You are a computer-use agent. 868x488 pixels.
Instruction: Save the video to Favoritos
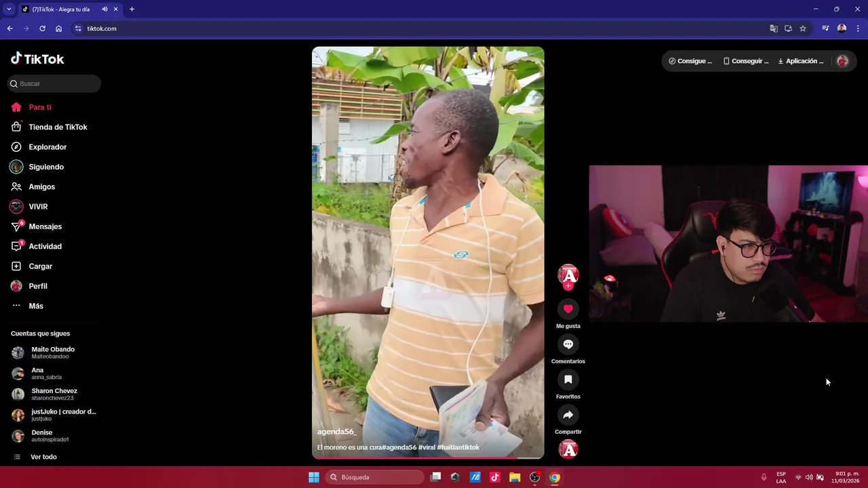click(x=568, y=380)
